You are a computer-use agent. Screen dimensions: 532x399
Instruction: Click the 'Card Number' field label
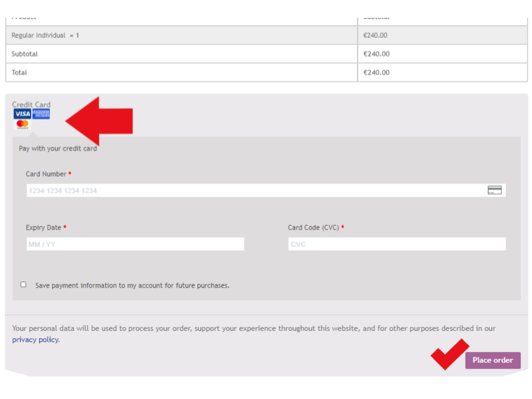pyautogui.click(x=46, y=174)
